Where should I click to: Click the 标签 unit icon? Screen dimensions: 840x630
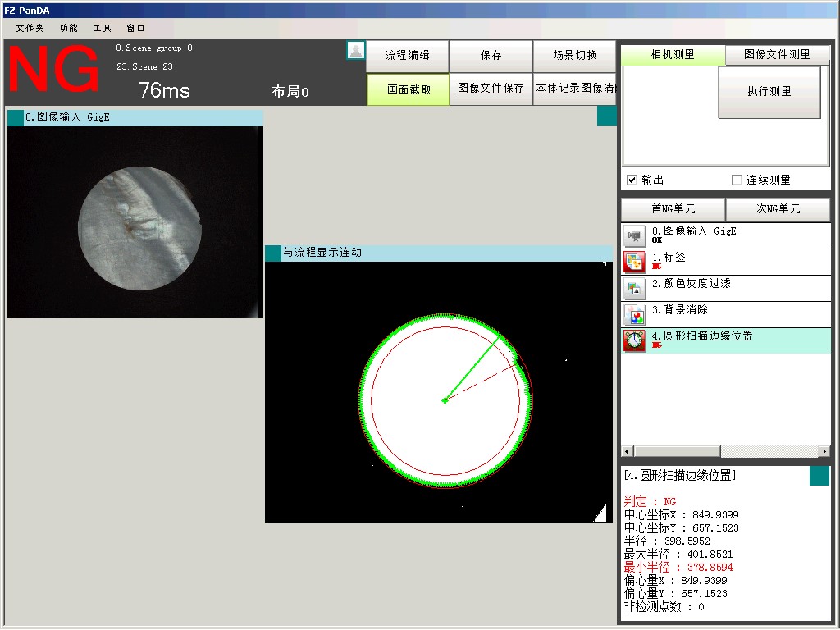pos(634,262)
